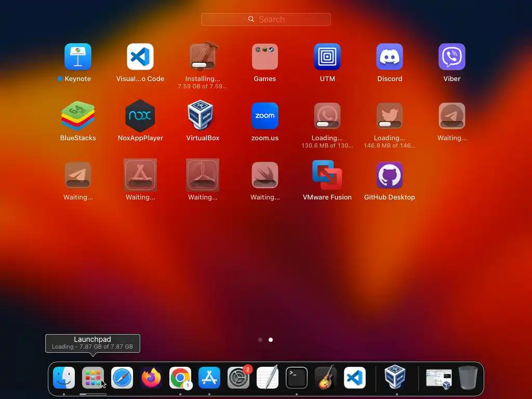
Task: Open System Preferences with the 2 badge
Action: (x=238, y=378)
